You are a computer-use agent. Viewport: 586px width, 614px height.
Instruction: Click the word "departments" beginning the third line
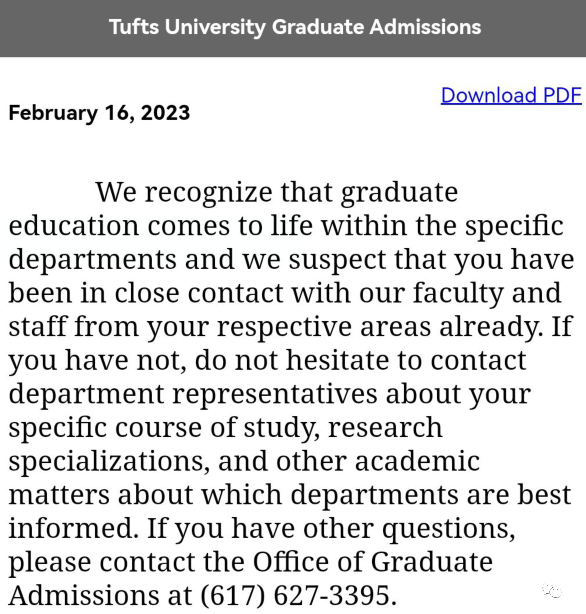[92, 260]
